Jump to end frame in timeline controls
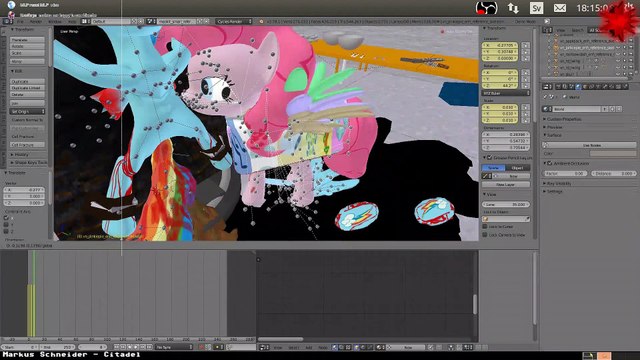Viewport: 640px width, 360px height. pyautogui.click(x=149, y=347)
